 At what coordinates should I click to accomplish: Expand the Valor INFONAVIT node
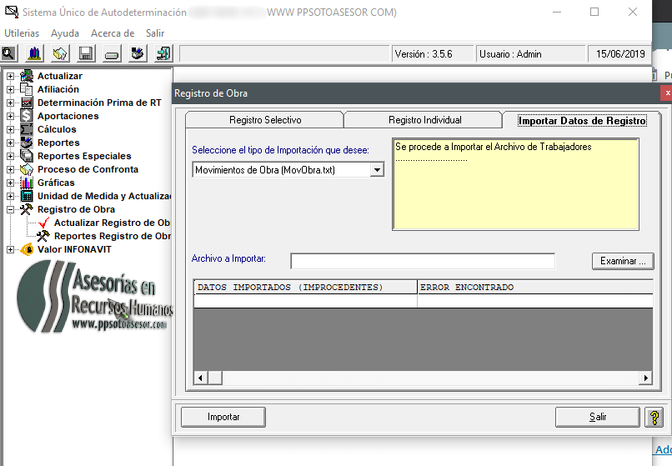click(10, 250)
